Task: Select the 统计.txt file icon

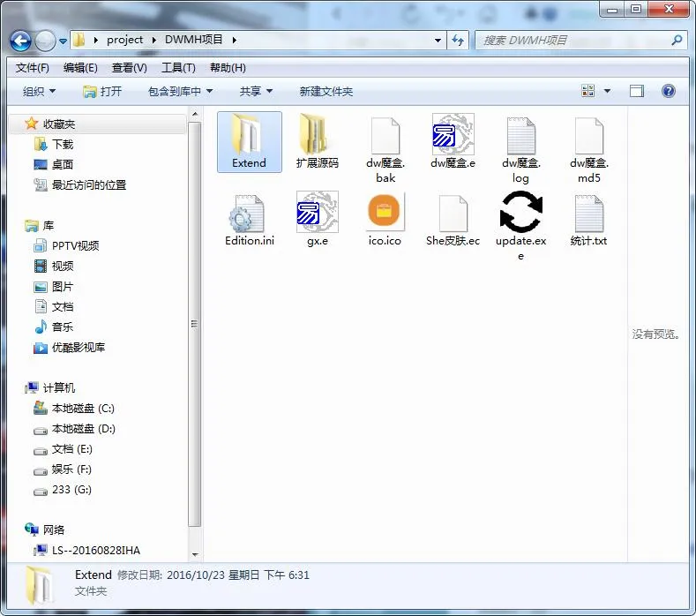Action: pos(589,214)
